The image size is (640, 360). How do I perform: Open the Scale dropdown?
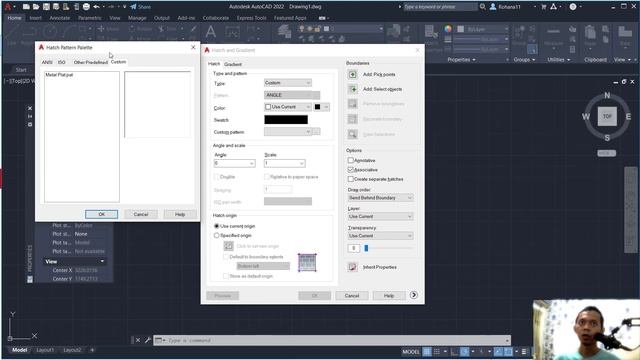point(284,163)
